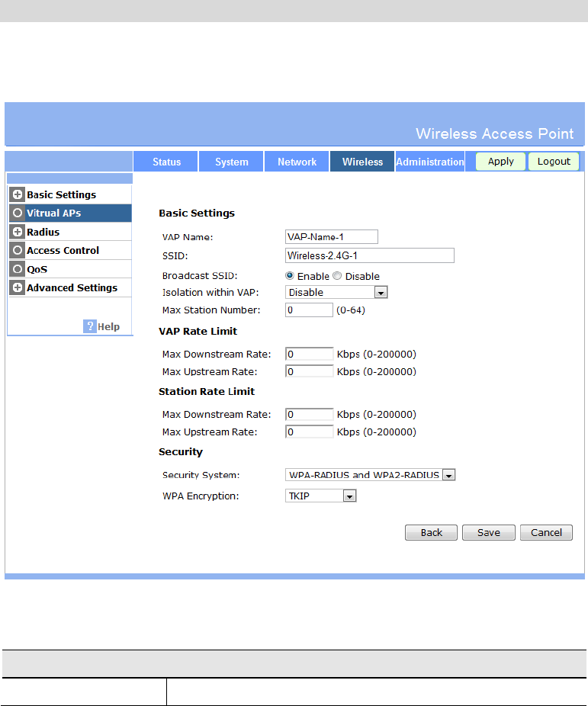Focus the SSID input field

[370, 255]
